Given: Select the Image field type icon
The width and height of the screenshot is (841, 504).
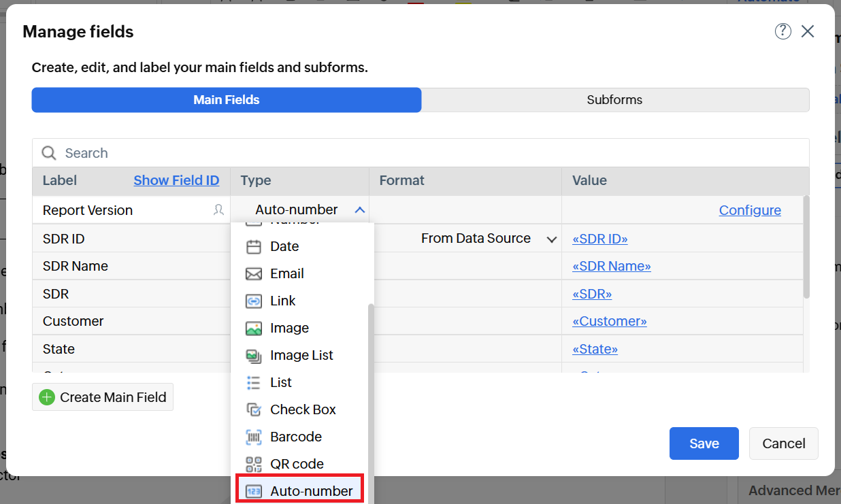Looking at the screenshot, I should 254,328.
